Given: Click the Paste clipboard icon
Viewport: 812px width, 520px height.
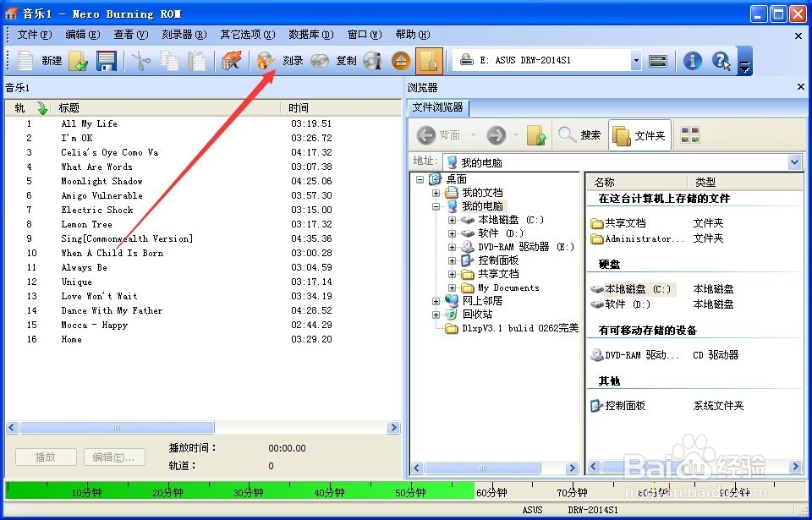Looking at the screenshot, I should (196, 61).
